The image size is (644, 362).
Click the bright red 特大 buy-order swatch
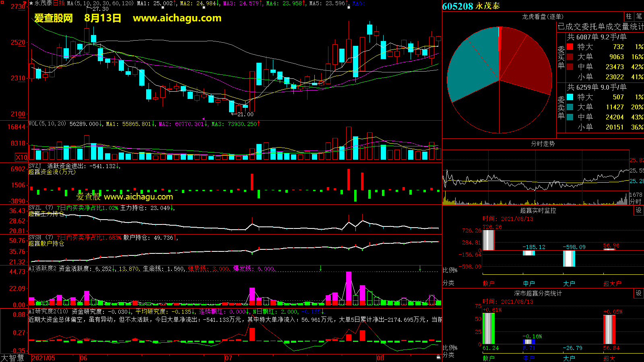(x=570, y=47)
